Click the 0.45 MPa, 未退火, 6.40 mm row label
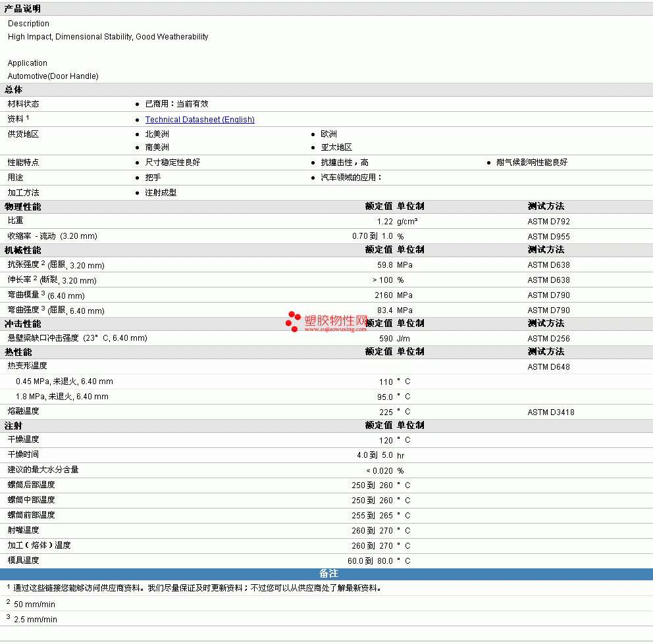This screenshot has width=653, height=644. [x=64, y=382]
